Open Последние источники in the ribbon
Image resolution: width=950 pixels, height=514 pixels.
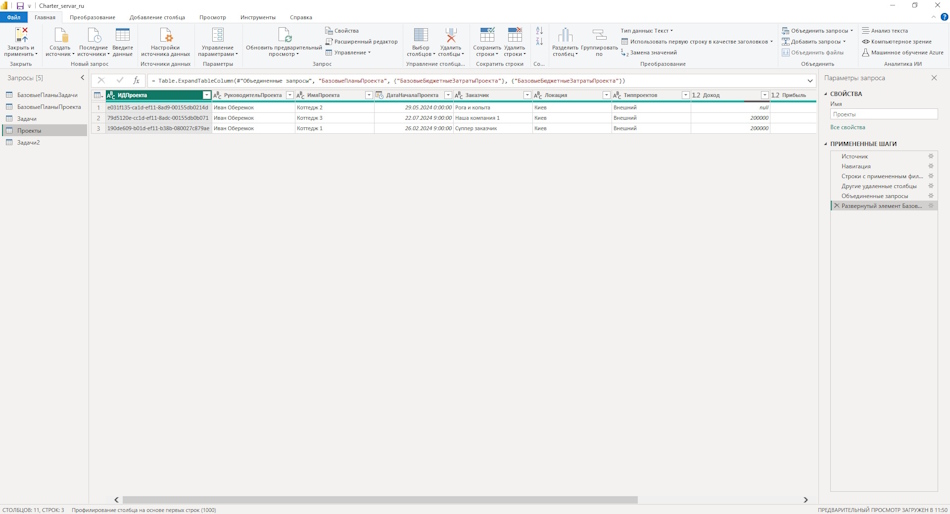(93, 42)
